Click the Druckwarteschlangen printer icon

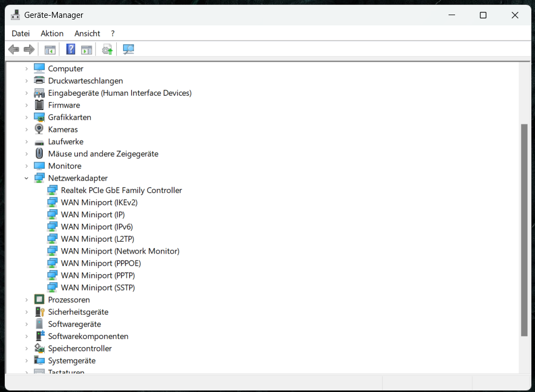39,81
